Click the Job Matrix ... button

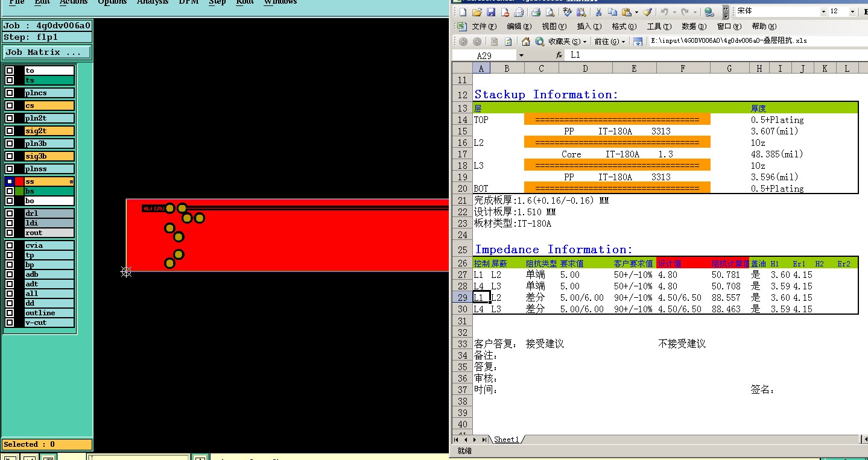tap(47, 52)
